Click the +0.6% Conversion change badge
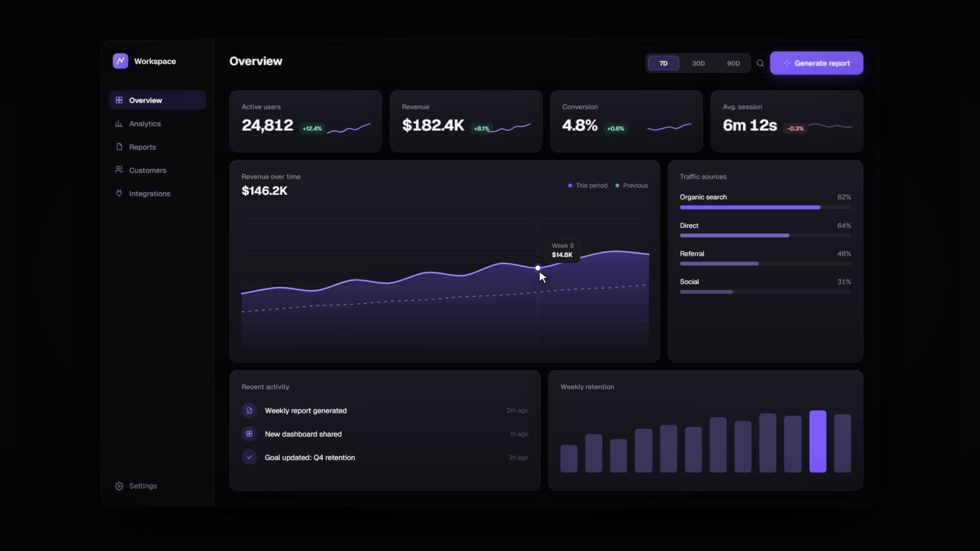The image size is (980, 551). coord(616,129)
